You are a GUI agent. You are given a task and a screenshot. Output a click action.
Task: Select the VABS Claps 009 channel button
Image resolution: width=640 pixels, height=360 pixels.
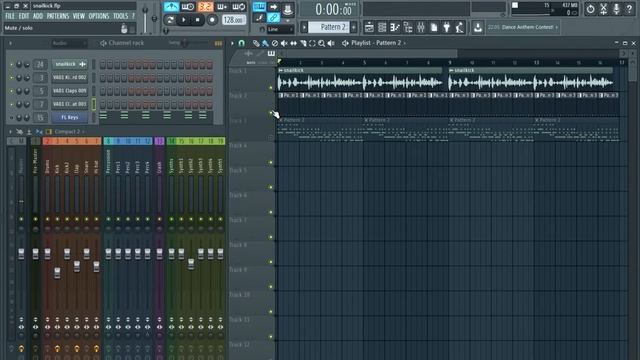click(x=70, y=91)
